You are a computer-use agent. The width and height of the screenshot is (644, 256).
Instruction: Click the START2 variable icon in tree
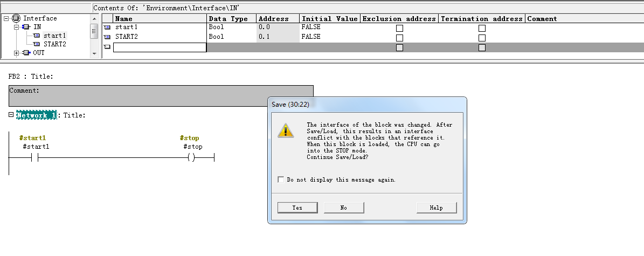click(x=37, y=44)
